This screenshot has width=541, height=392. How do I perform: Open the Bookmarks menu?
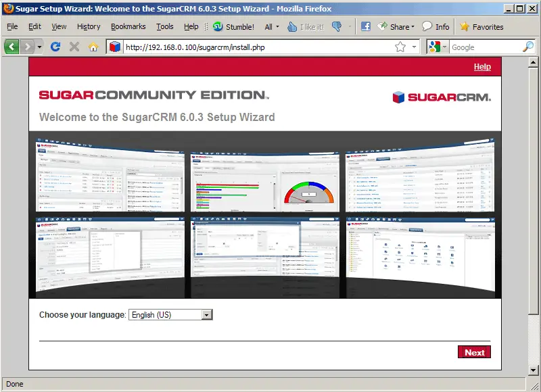coord(128,26)
